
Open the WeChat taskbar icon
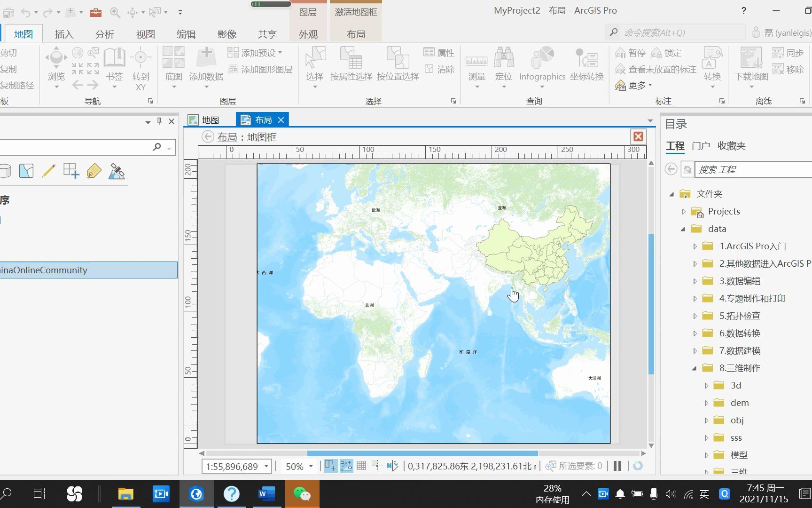(303, 493)
